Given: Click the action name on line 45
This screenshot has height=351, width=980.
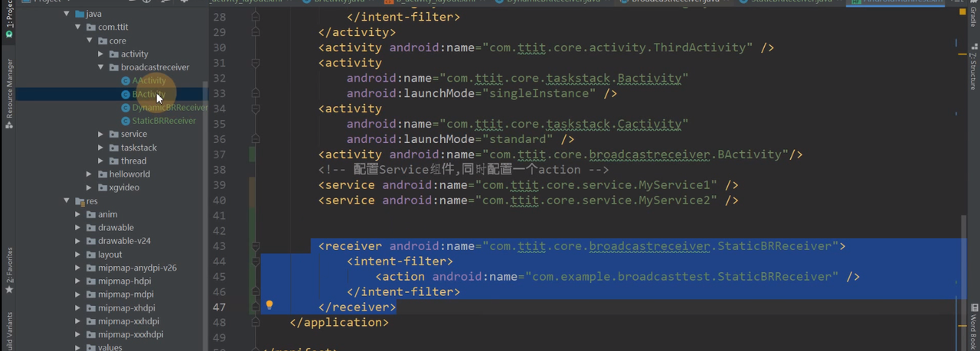Looking at the screenshot, I should [681, 277].
